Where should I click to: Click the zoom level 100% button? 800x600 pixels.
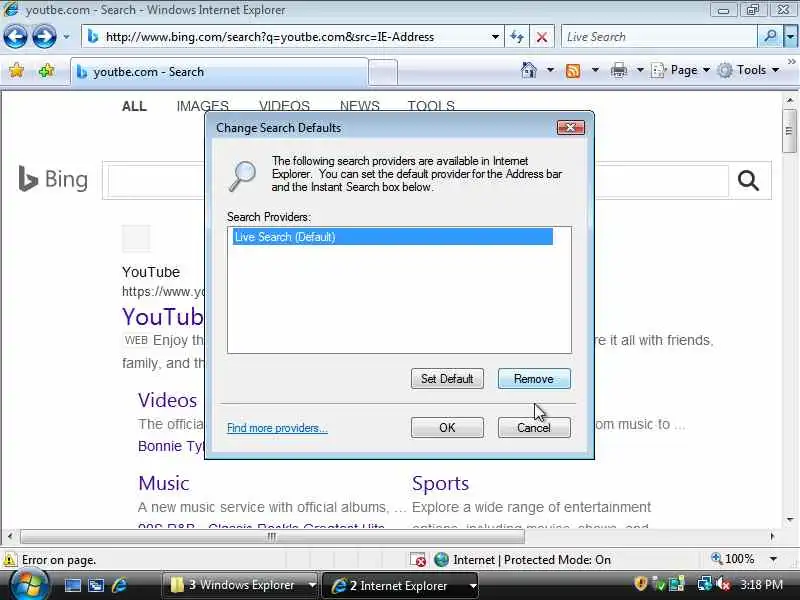[733, 559]
